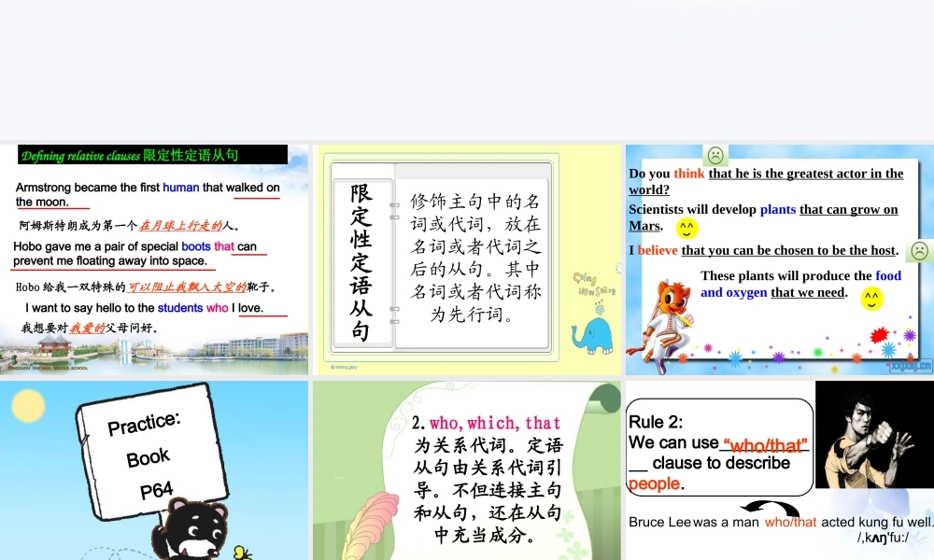Select the Bruce Lee photo on Rule 2 slide
Screen dimensions: 934x560
(876, 434)
